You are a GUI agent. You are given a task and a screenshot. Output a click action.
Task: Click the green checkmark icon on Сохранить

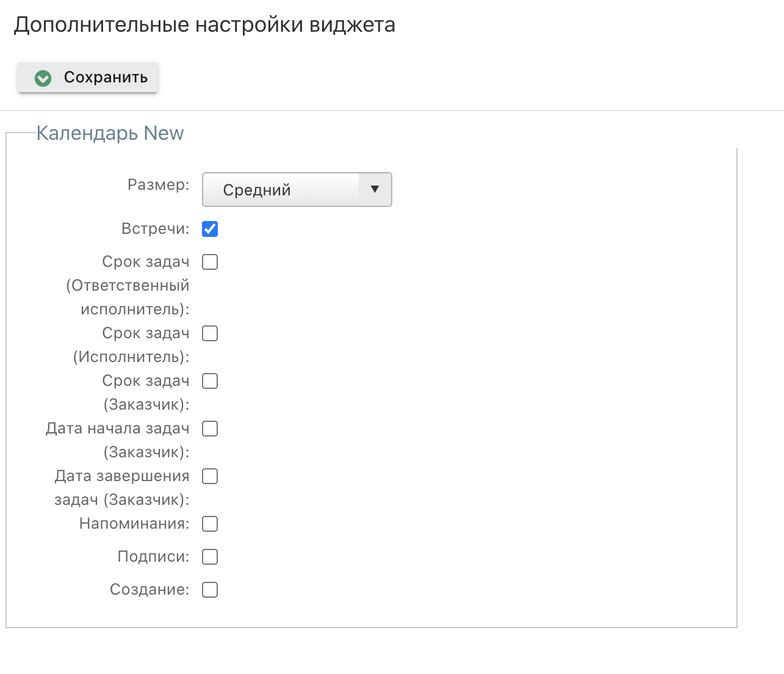(x=43, y=78)
